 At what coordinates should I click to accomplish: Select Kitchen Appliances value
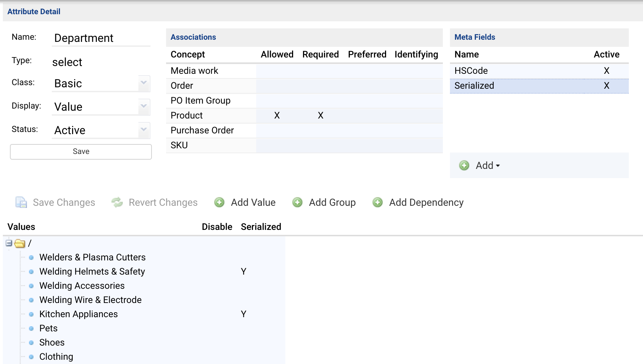tap(78, 314)
